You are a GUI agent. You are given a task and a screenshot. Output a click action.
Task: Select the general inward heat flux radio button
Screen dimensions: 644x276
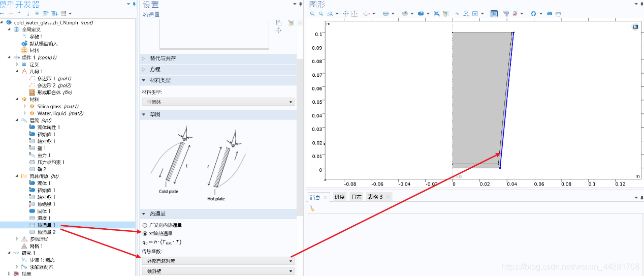[x=145, y=225]
